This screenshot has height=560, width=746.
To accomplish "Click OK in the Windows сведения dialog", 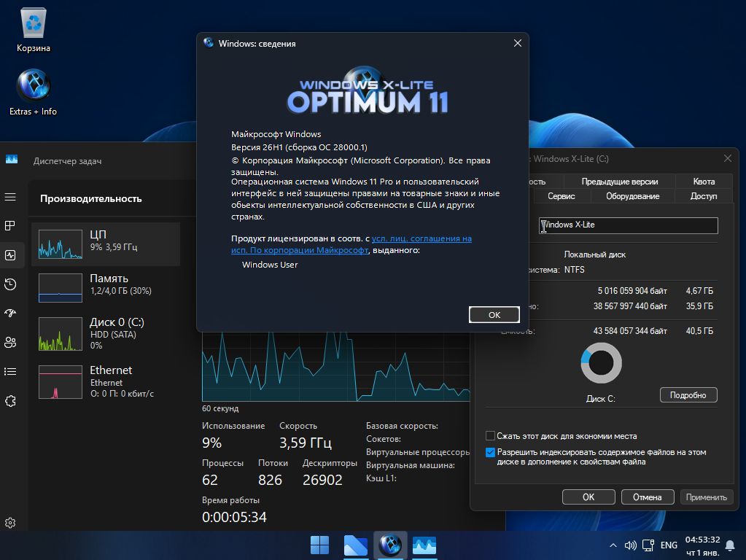I will (494, 314).
